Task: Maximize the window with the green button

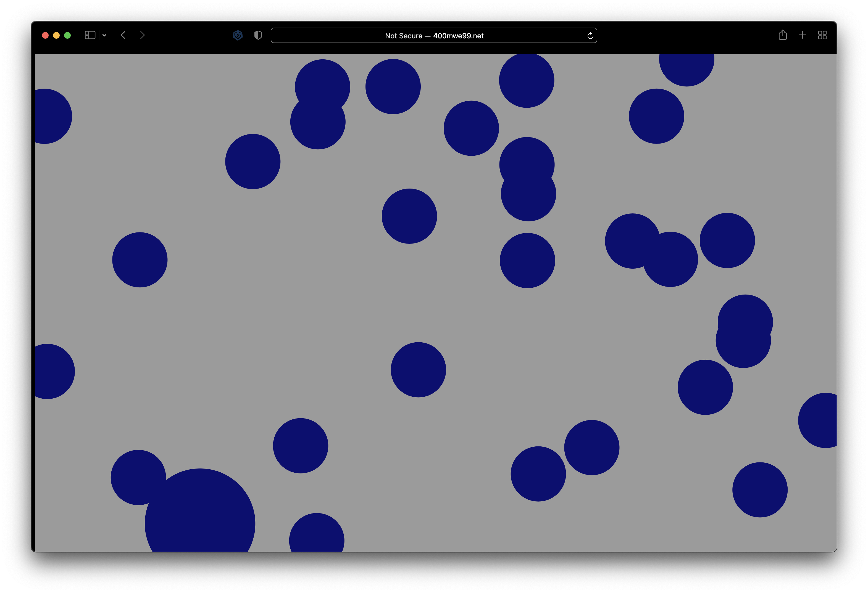Action: tap(68, 35)
